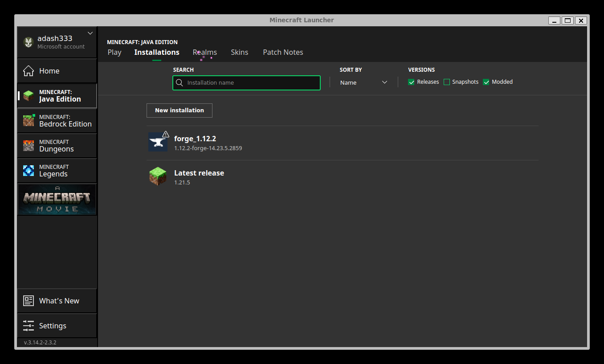Click the New installation button

point(180,110)
